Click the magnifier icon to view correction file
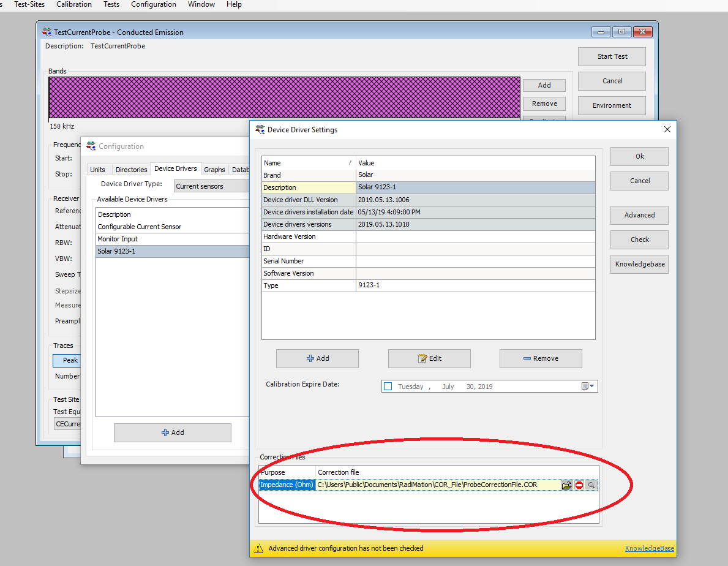Viewport: 728px width, 566px height. 591,485
